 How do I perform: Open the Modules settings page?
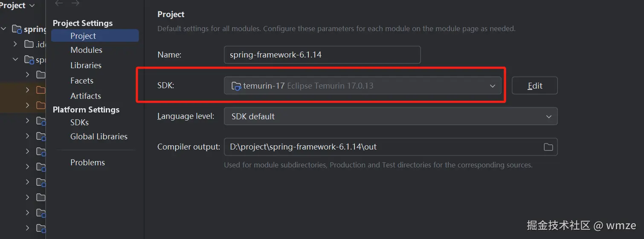pos(86,50)
